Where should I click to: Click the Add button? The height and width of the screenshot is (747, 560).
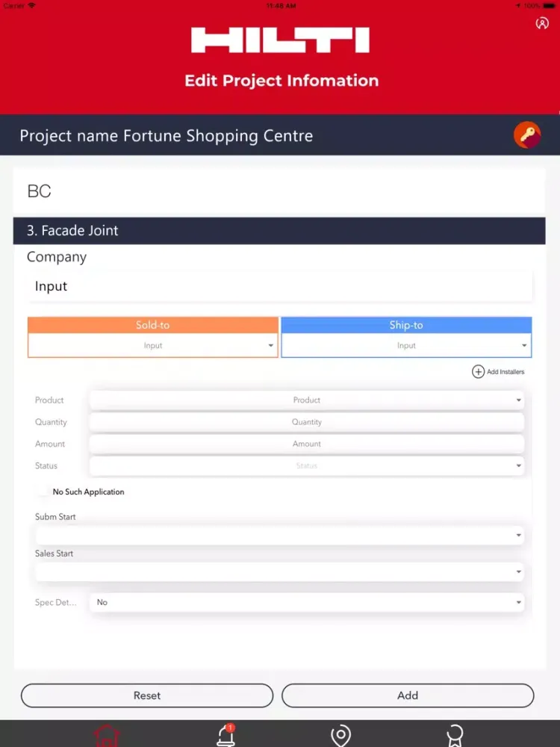pos(408,695)
